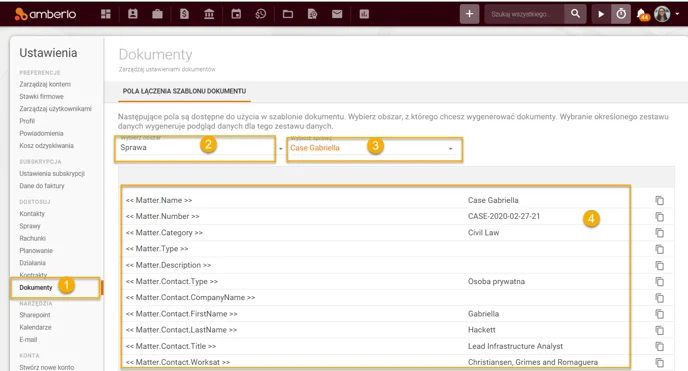
Task: Copy the Matter.Type field
Action: pyautogui.click(x=659, y=249)
